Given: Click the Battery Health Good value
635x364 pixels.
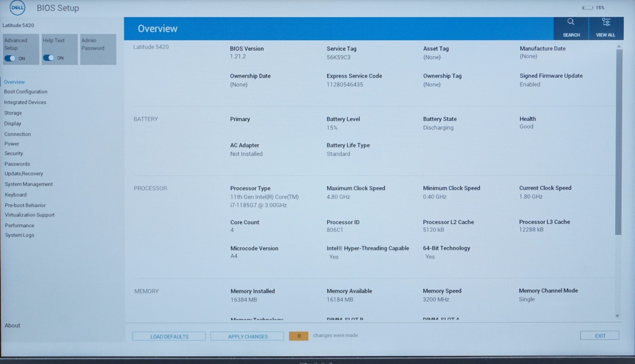Looking at the screenshot, I should 526,126.
